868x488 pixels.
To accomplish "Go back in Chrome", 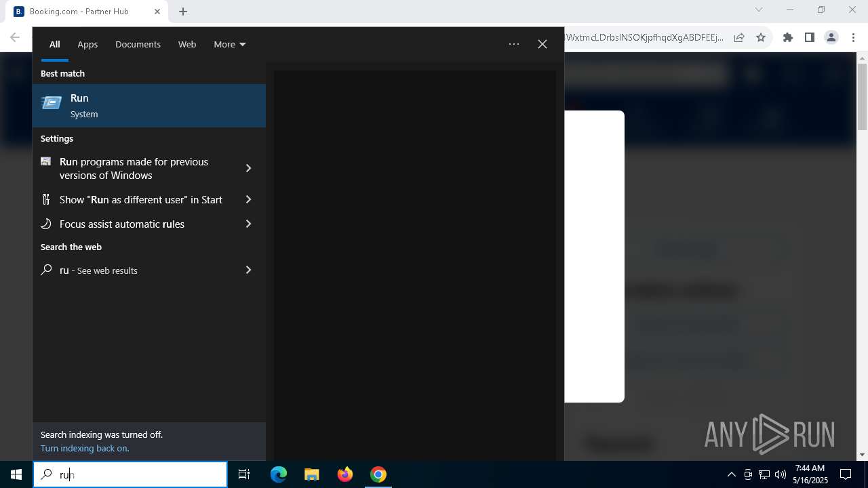I will [x=15, y=37].
